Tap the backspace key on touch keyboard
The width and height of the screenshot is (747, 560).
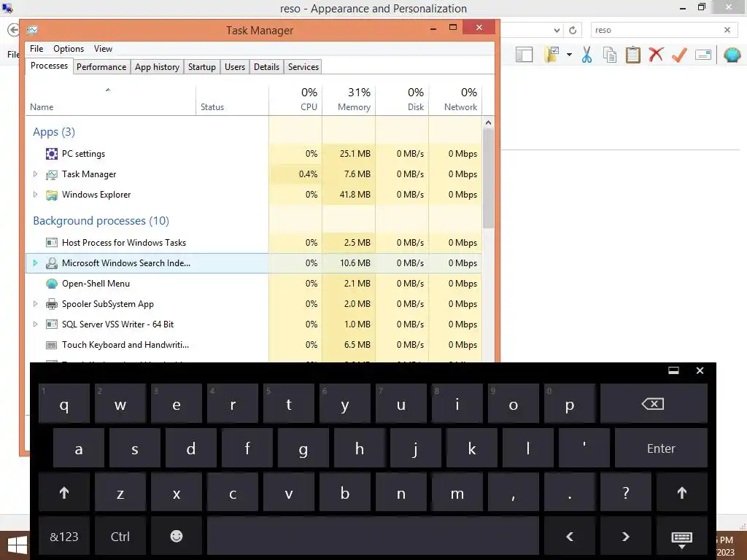click(x=653, y=404)
